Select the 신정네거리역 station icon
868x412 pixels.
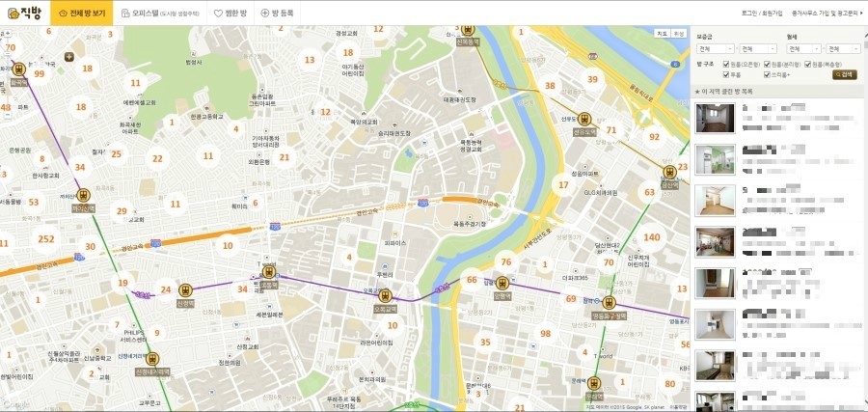coord(152,359)
